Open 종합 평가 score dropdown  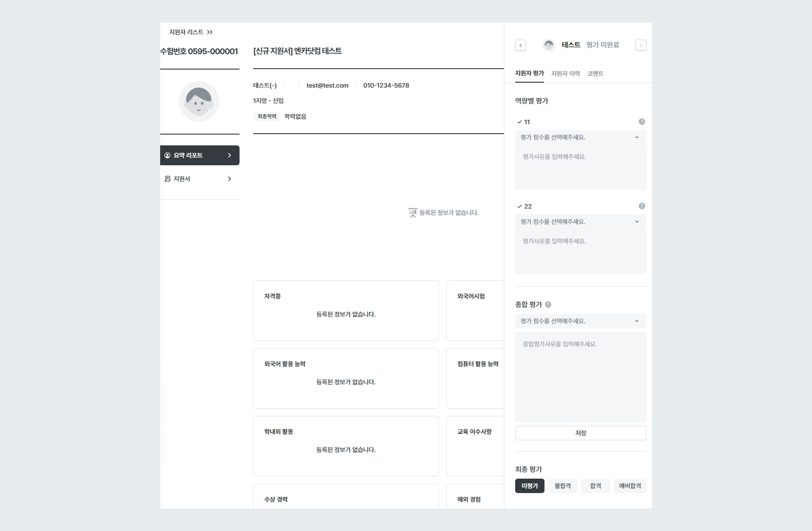[581, 321]
